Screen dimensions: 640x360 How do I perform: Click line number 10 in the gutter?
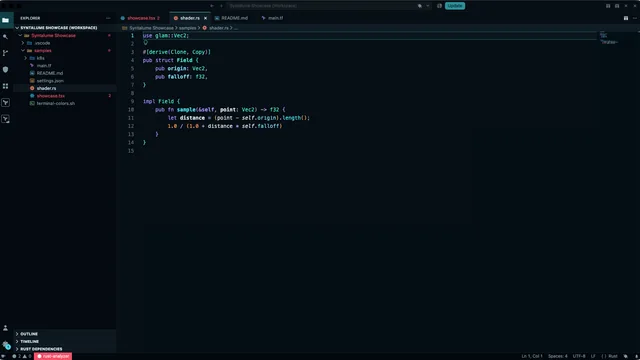[131, 109]
